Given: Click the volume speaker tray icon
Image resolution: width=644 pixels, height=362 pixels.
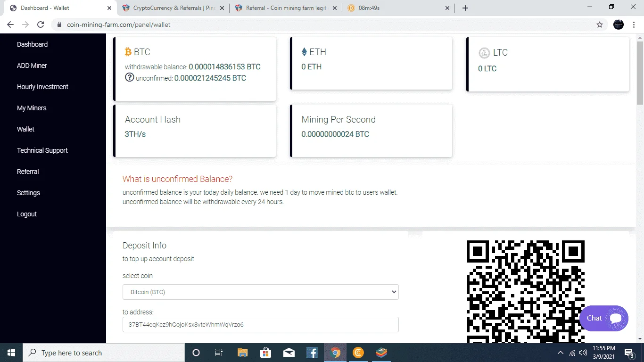Looking at the screenshot, I should point(583,353).
